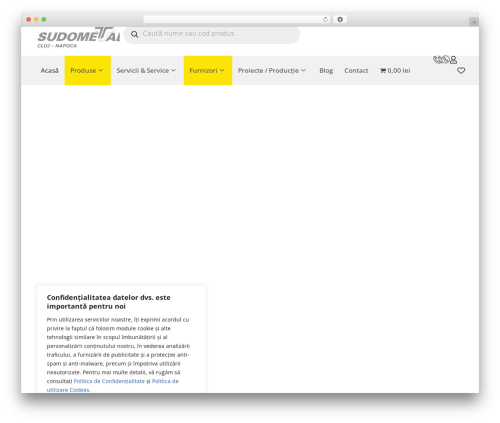Open the phone call icon in the header
Image resolution: width=500 pixels, height=423 pixels.
point(437,60)
